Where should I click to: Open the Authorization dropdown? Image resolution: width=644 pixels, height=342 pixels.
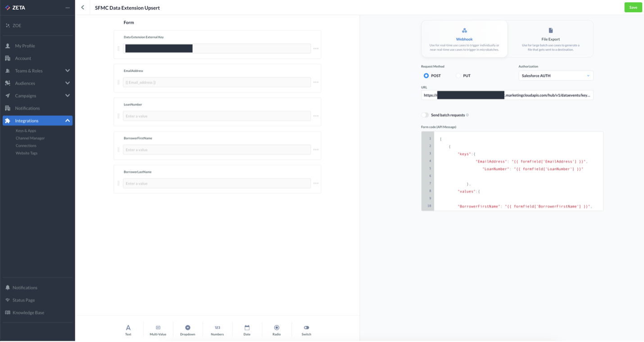pyautogui.click(x=555, y=76)
